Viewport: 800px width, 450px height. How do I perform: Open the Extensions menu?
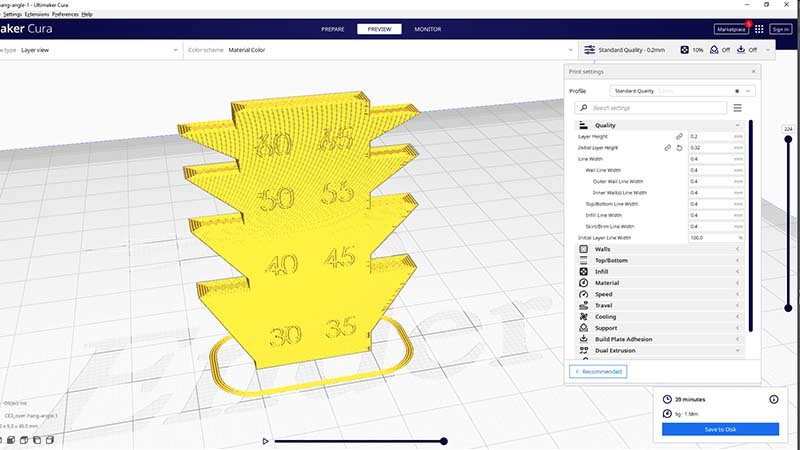(x=37, y=14)
